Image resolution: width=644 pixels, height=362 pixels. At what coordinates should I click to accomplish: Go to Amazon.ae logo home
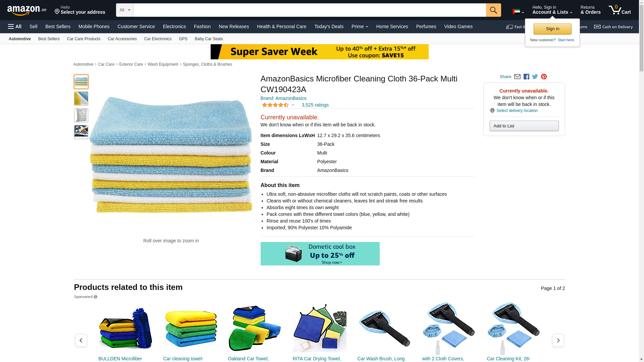coord(27,10)
